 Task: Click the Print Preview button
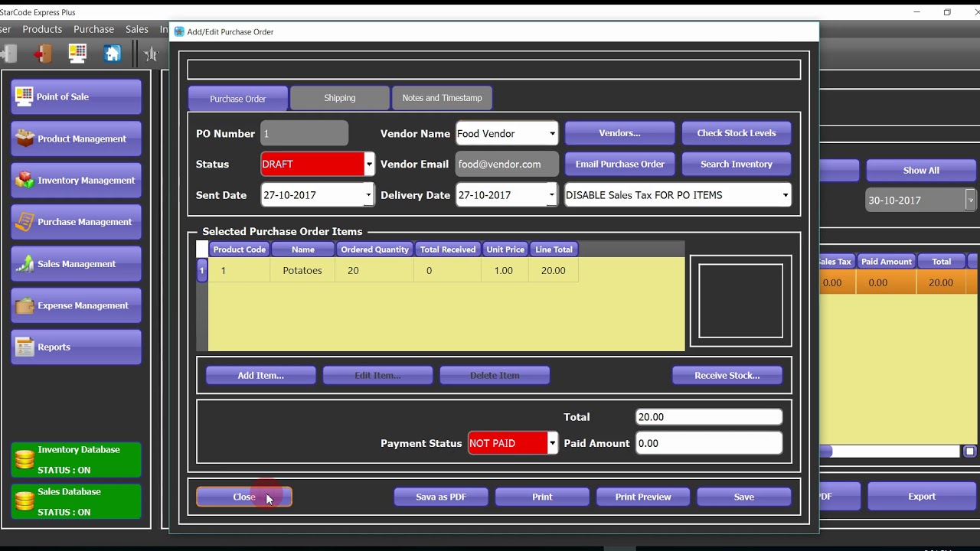click(x=643, y=497)
